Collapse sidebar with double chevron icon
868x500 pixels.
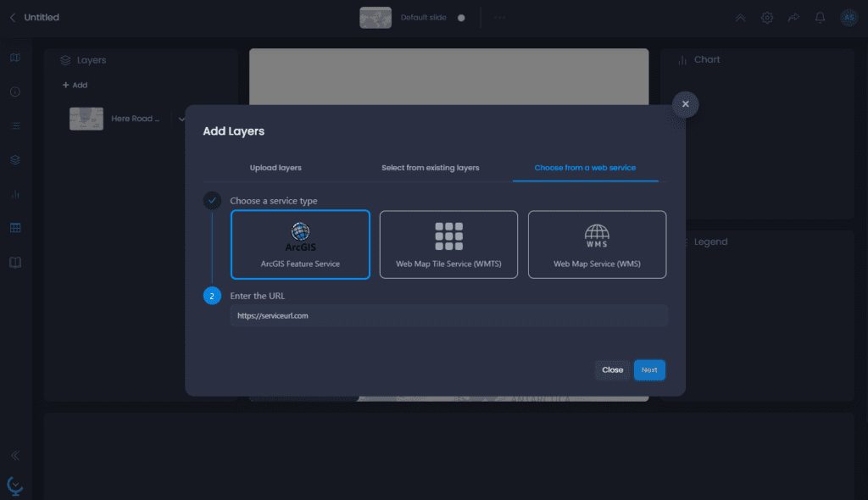(15, 456)
